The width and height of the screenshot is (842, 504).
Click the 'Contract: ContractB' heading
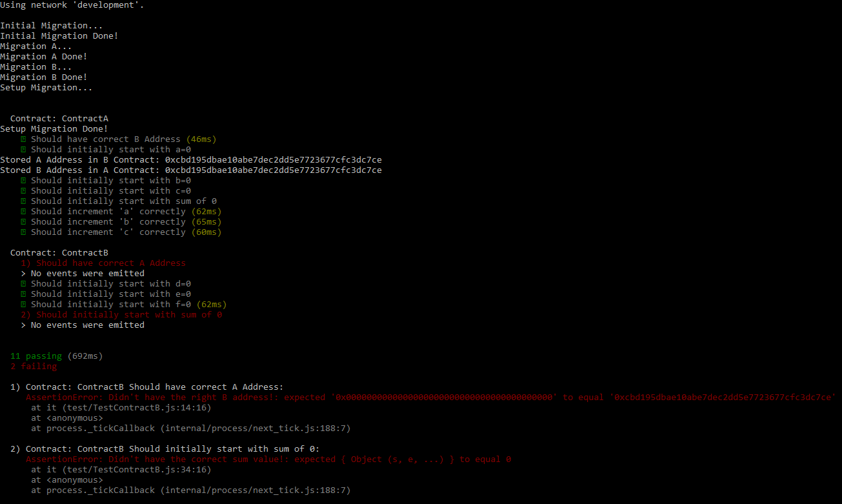coord(59,253)
